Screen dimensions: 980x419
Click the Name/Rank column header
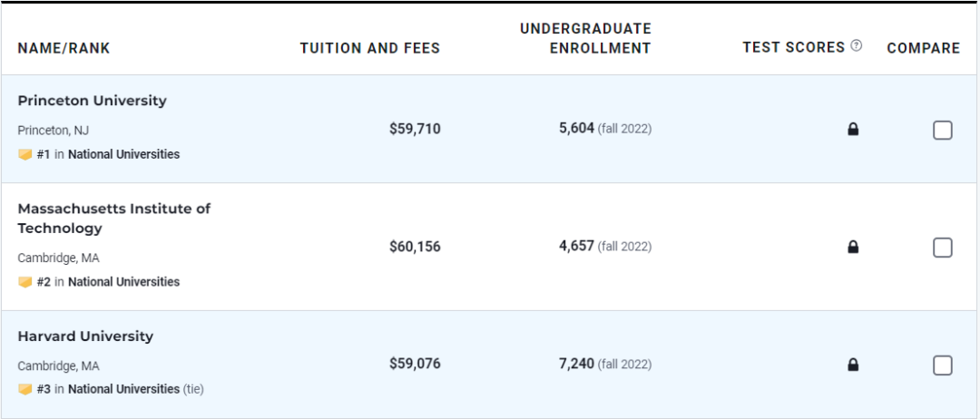point(64,48)
